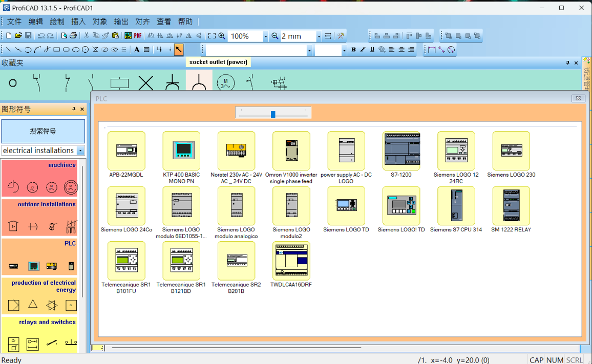
Task: Open the 插入 menu
Action: 78,22
